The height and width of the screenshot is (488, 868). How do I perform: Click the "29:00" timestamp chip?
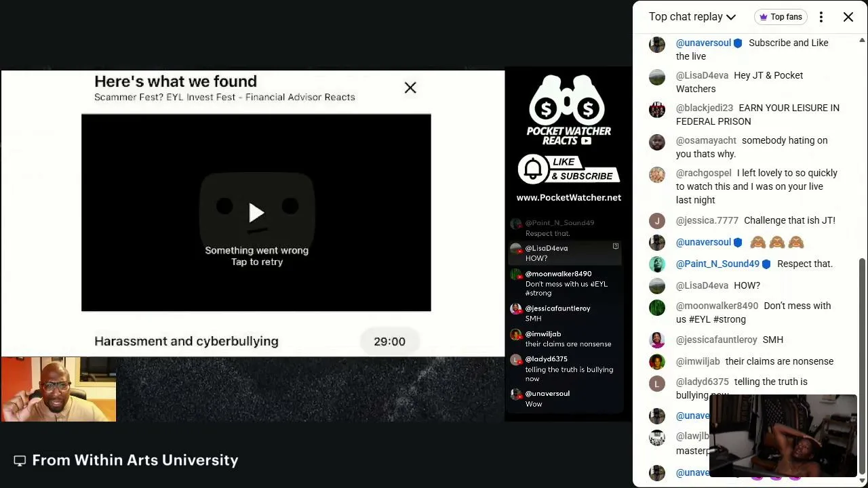pos(389,341)
